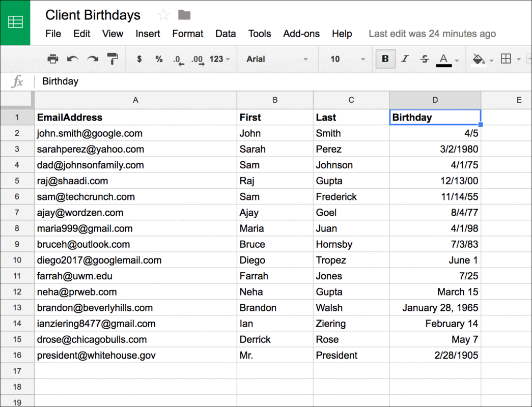Star the Client Birthdays spreadsheet
Image resolution: width=532 pixels, height=407 pixels.
(162, 15)
